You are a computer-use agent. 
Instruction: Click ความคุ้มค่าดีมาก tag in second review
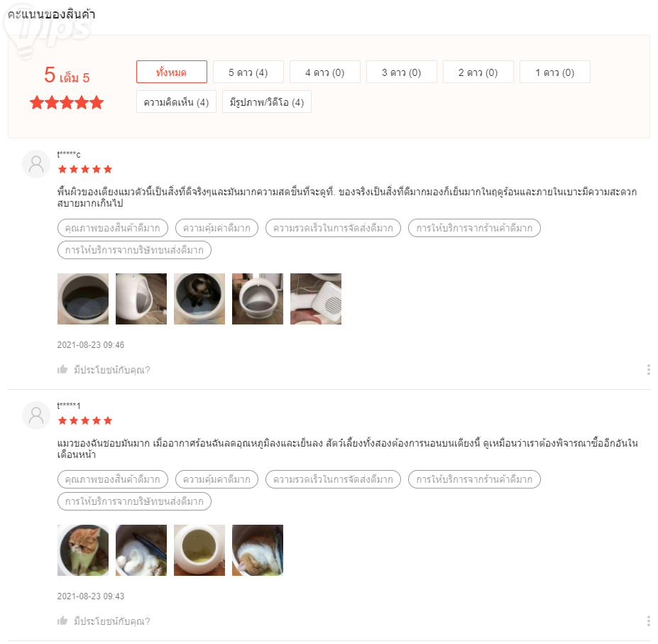216,479
